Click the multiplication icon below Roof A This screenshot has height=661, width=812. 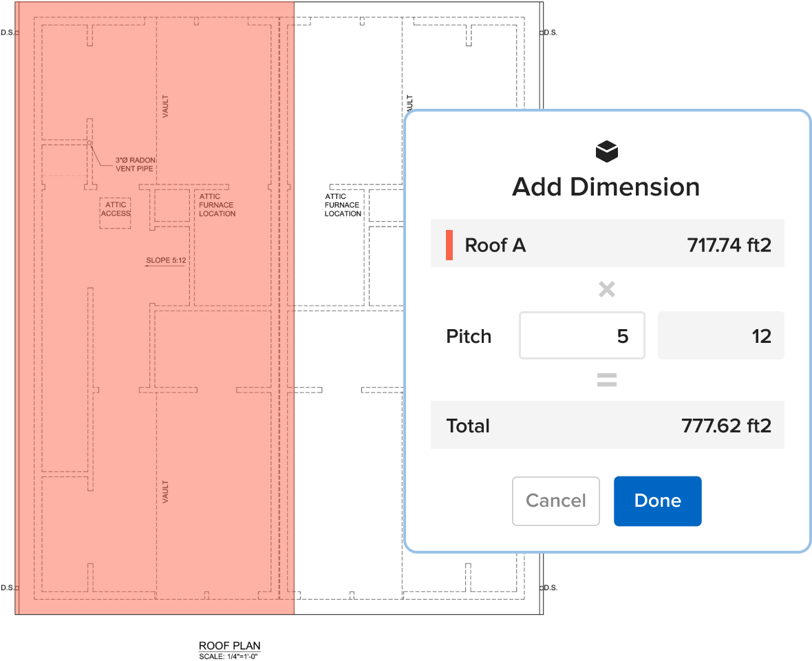click(606, 289)
